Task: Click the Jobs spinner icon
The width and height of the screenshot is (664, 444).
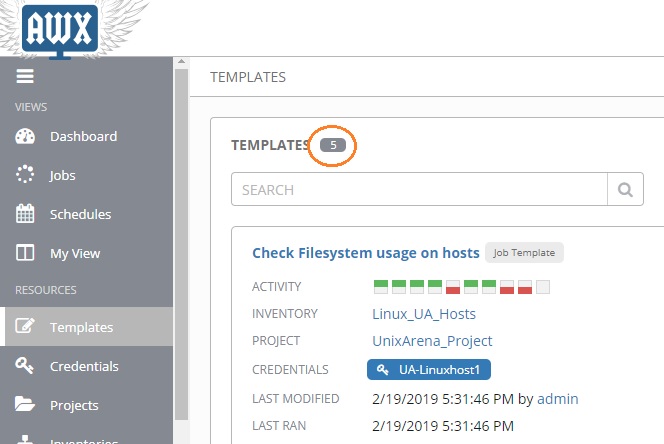Action: click(x=26, y=176)
